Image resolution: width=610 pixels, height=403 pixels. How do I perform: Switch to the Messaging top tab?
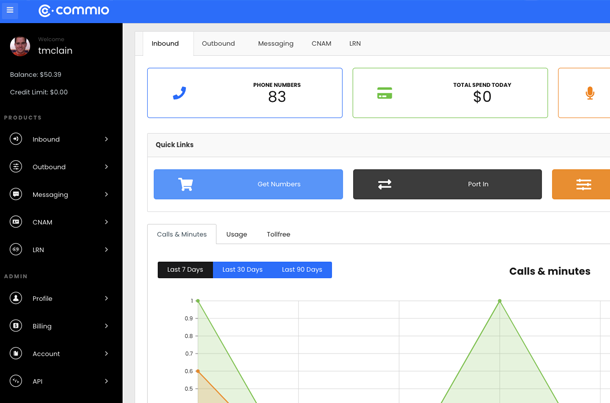point(275,44)
